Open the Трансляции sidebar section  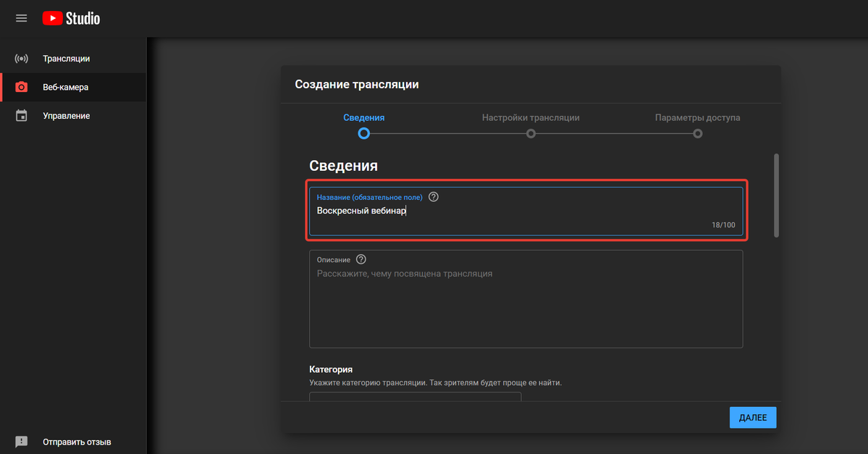73,58
